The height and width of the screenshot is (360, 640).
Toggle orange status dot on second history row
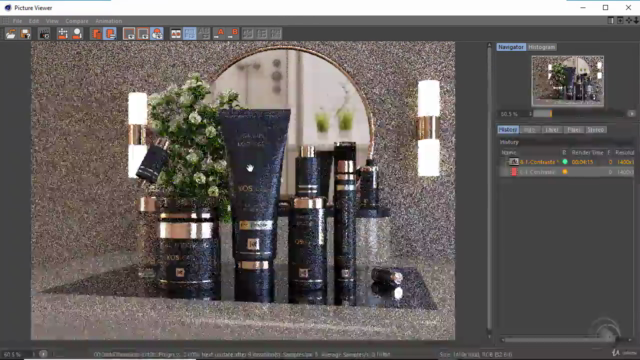pyautogui.click(x=565, y=172)
